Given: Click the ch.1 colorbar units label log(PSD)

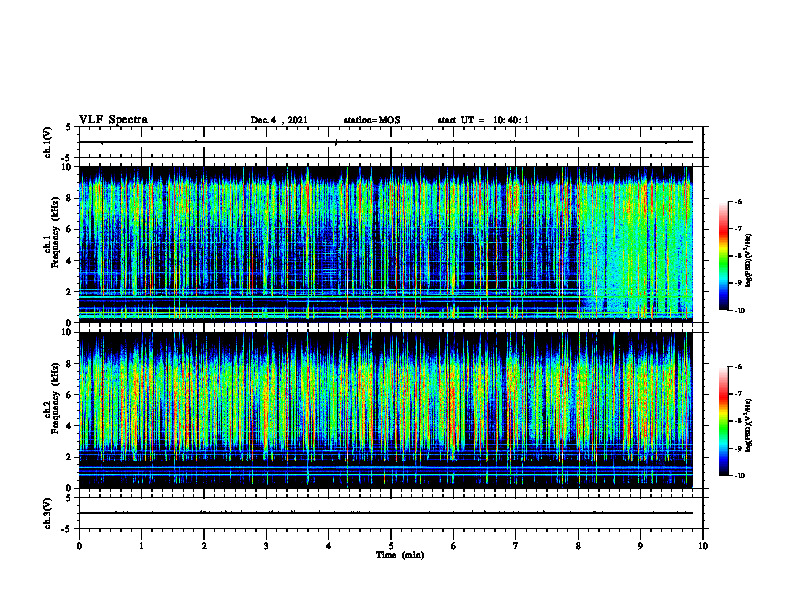Looking at the screenshot, I should [749, 261].
